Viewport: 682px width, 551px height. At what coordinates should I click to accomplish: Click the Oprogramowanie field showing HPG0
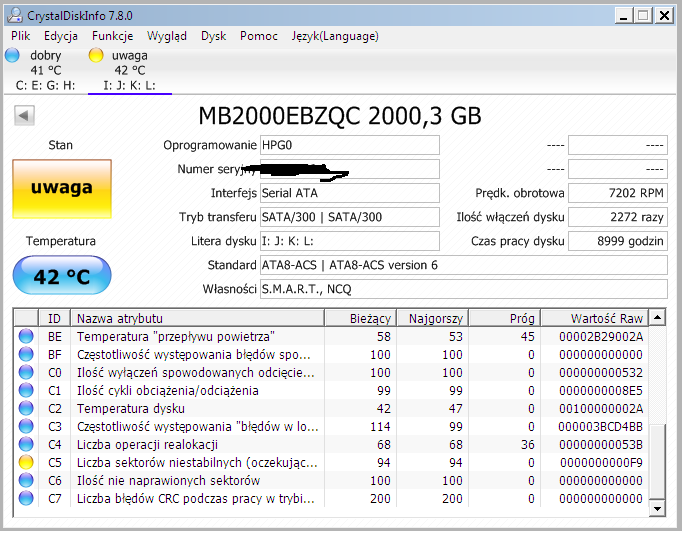pyautogui.click(x=350, y=145)
